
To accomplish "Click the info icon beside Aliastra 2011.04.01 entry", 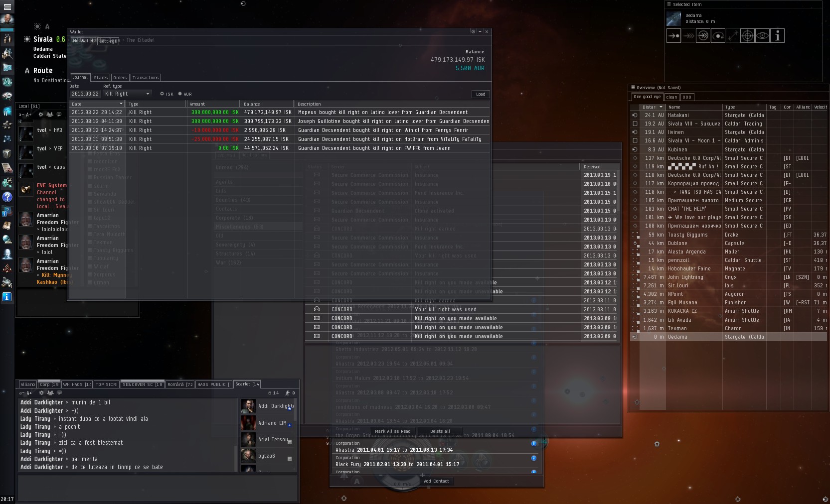I will [x=534, y=444].
